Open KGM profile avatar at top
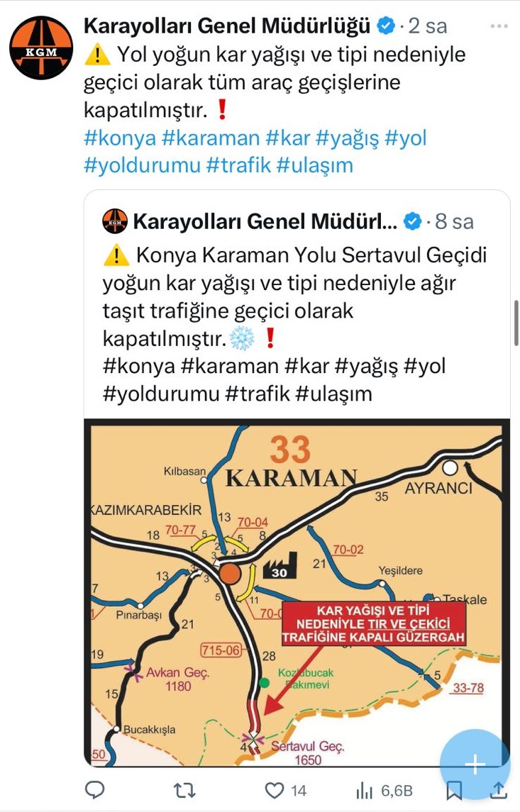This screenshot has width=520, height=812. pyautogui.click(x=41, y=48)
